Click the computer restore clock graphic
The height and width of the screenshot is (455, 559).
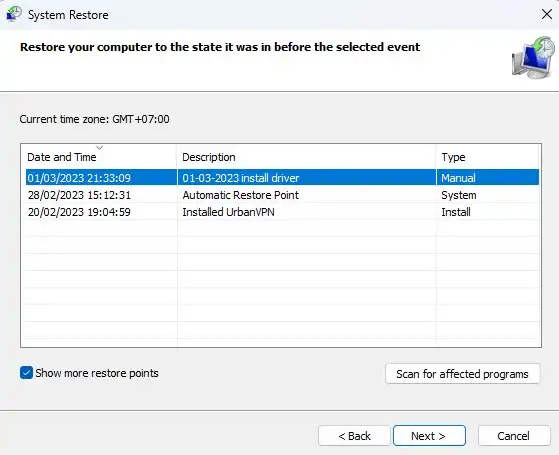point(533,57)
